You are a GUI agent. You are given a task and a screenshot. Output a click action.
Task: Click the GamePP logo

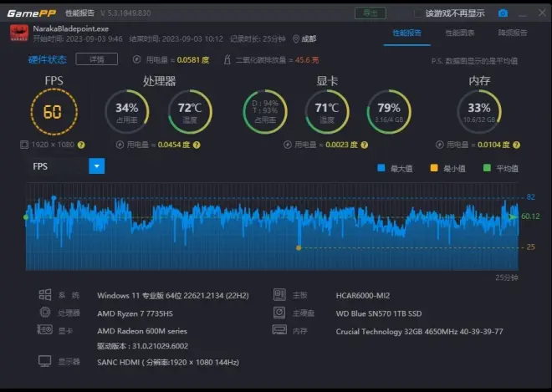point(31,13)
